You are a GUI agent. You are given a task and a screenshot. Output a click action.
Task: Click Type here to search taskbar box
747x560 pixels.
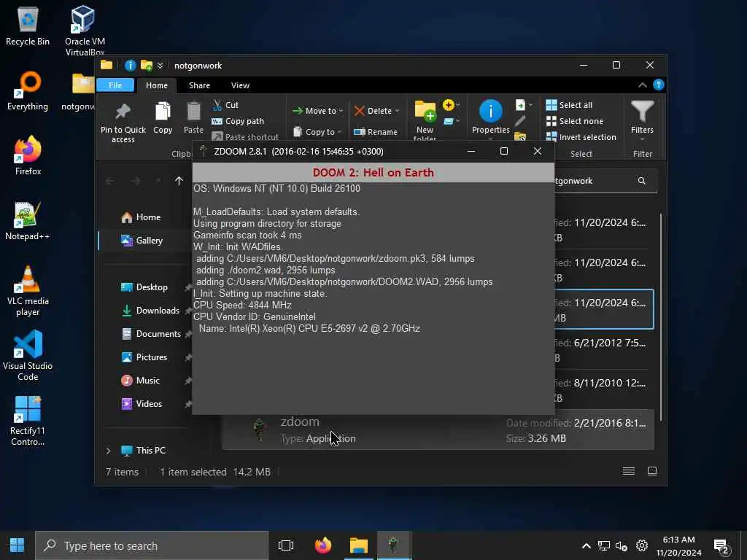[152, 545]
